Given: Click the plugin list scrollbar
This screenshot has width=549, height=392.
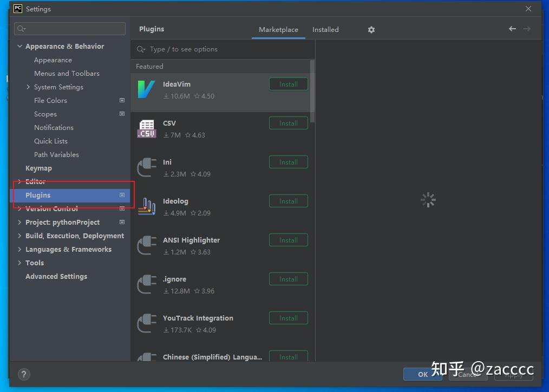Looking at the screenshot, I should point(312,87).
